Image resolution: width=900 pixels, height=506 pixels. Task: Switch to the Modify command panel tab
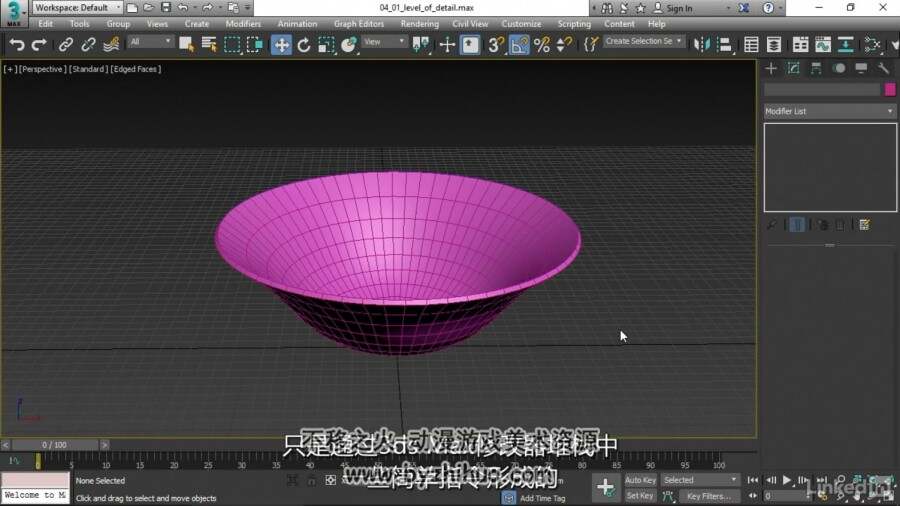tap(793, 69)
